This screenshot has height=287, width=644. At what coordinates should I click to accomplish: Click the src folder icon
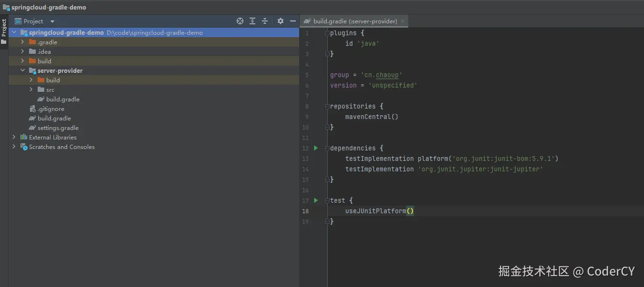[41, 89]
